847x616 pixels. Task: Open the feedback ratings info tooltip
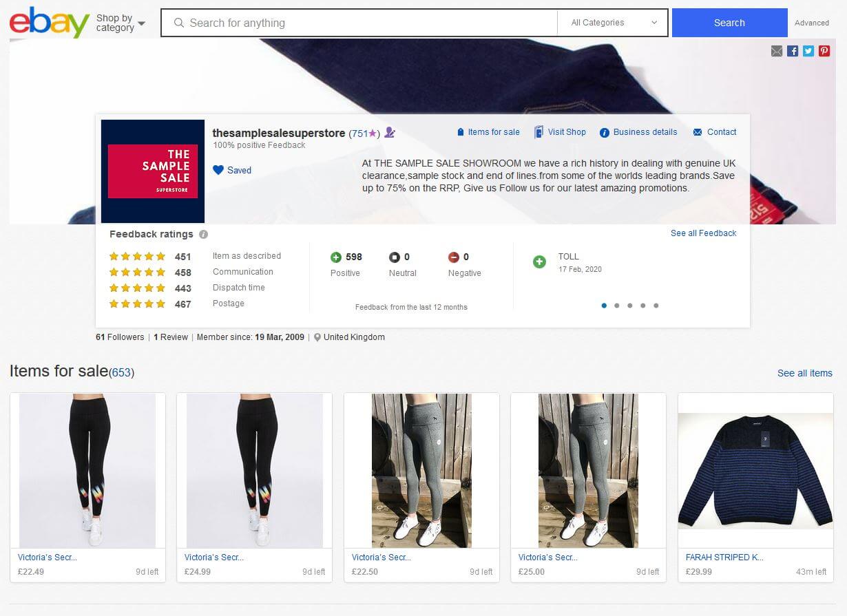(203, 234)
